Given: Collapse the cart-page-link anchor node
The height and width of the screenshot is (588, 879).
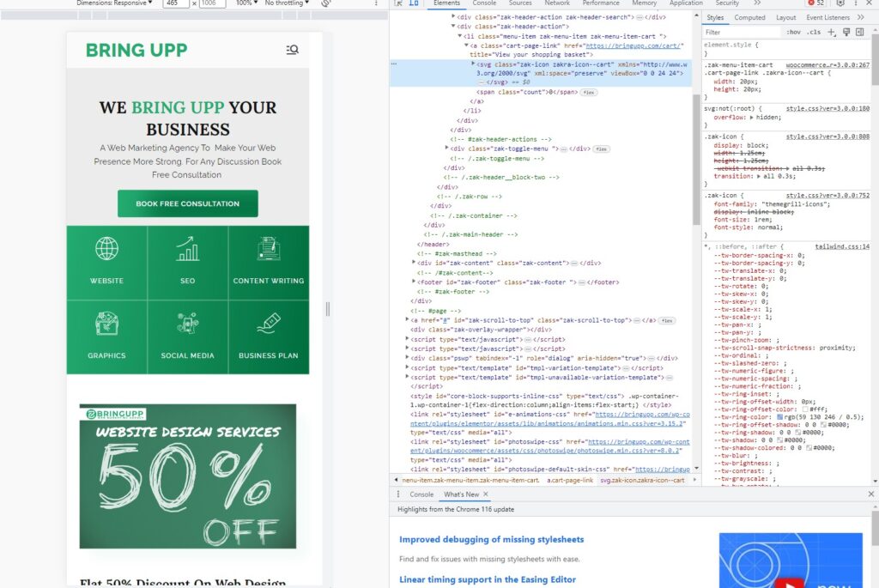Looking at the screenshot, I should point(466,45).
